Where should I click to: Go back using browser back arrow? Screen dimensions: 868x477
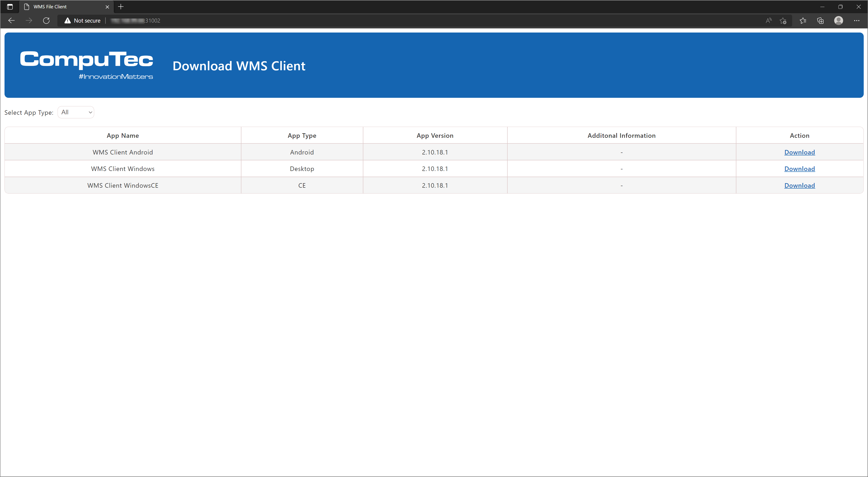point(12,21)
